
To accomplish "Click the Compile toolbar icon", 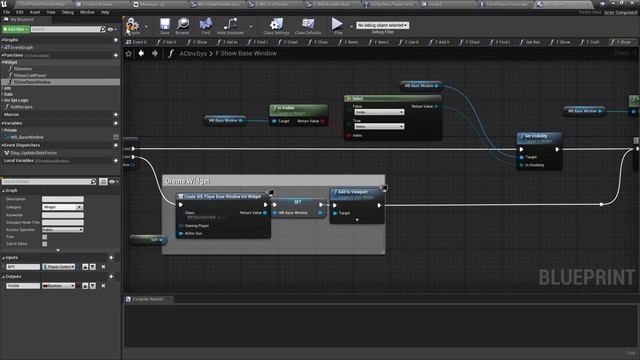I will 132,24.
